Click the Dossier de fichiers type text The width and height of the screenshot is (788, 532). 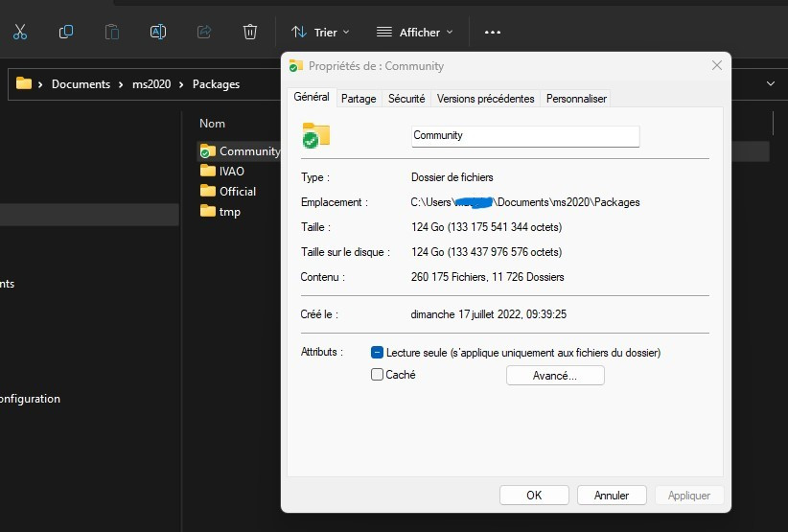(452, 177)
